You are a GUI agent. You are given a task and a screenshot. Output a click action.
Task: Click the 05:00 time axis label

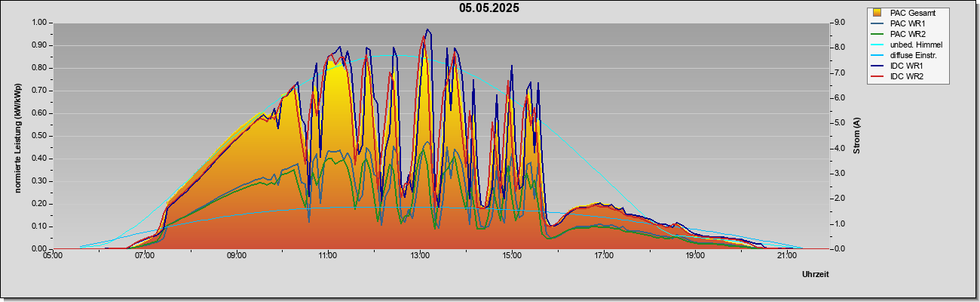click(x=53, y=256)
